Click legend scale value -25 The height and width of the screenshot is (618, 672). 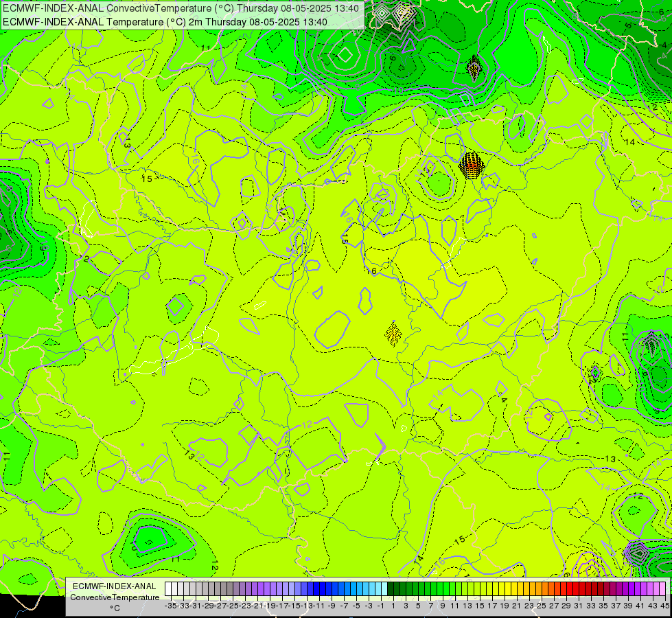233,606
